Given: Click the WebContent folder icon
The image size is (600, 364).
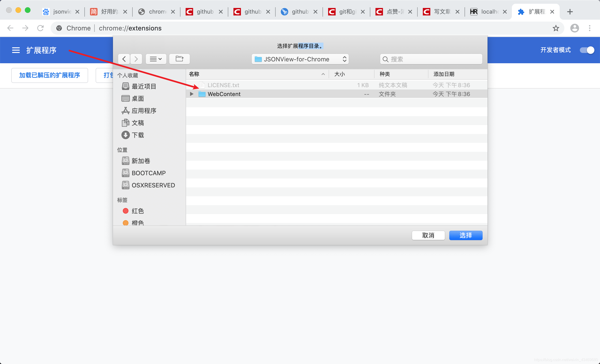Looking at the screenshot, I should tap(202, 94).
